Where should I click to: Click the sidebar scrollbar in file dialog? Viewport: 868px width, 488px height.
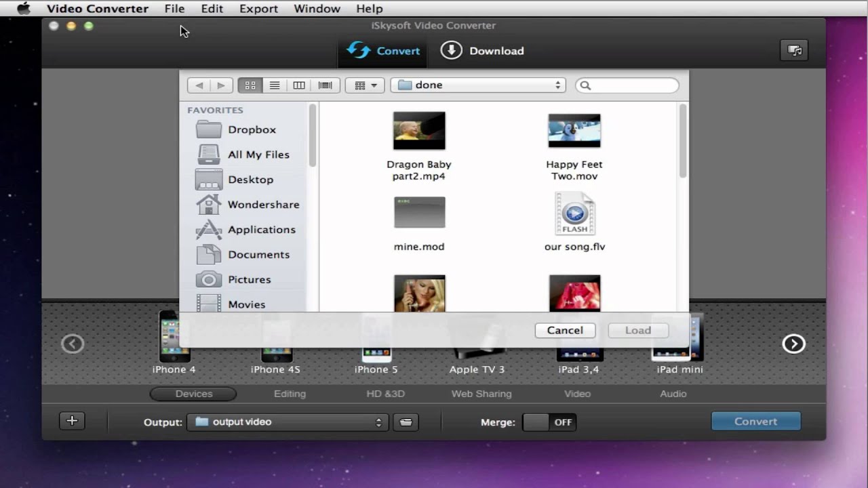[x=313, y=136]
